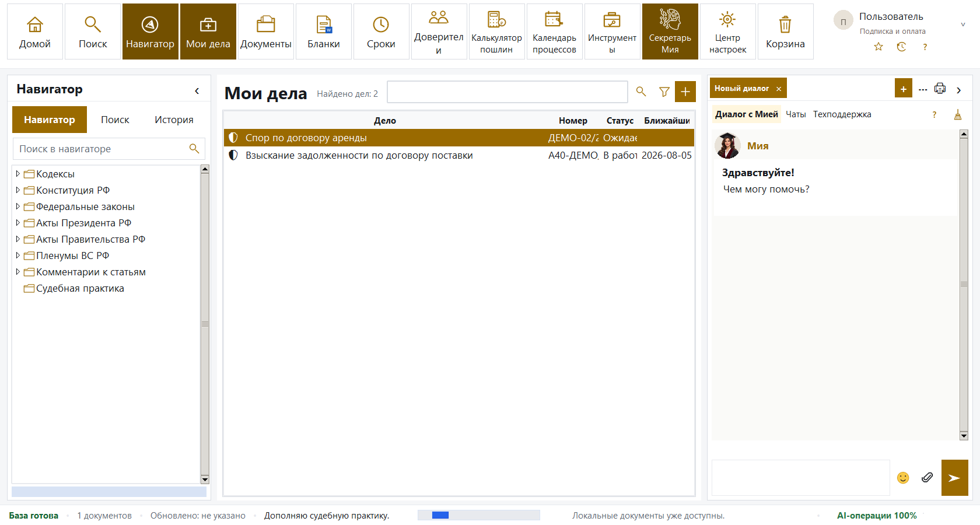
Task: Open the Техподдержка tab
Action: point(842,114)
